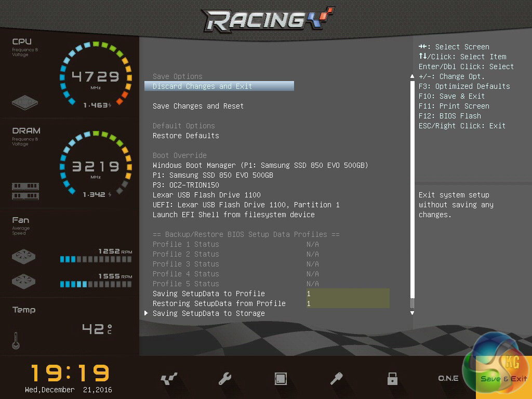Open Restoring SetupData from Profile value field

point(347,303)
